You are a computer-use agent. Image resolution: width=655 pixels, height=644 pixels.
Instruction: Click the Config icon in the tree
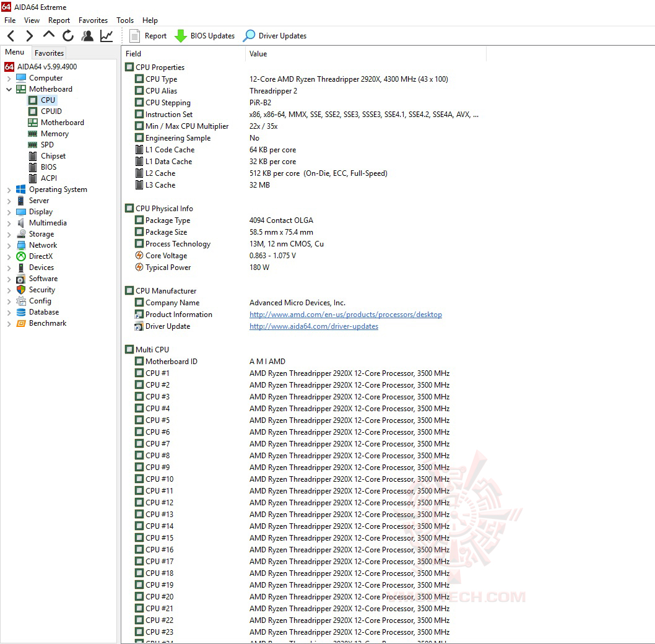21,301
